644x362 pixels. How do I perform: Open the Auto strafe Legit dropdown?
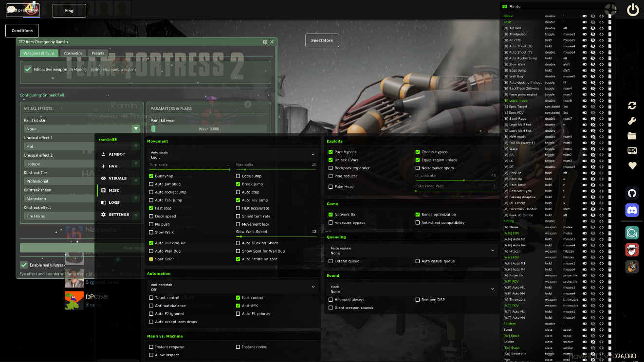tap(233, 155)
